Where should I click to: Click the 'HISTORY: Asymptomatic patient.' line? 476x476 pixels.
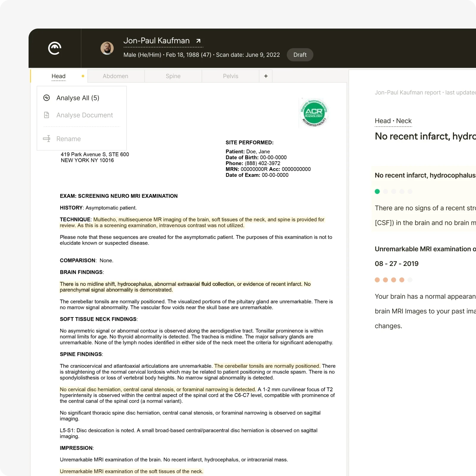(x=98, y=208)
